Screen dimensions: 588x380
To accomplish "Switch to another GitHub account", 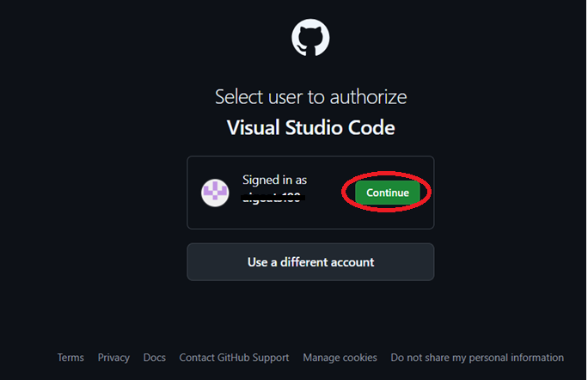I will pyautogui.click(x=310, y=261).
